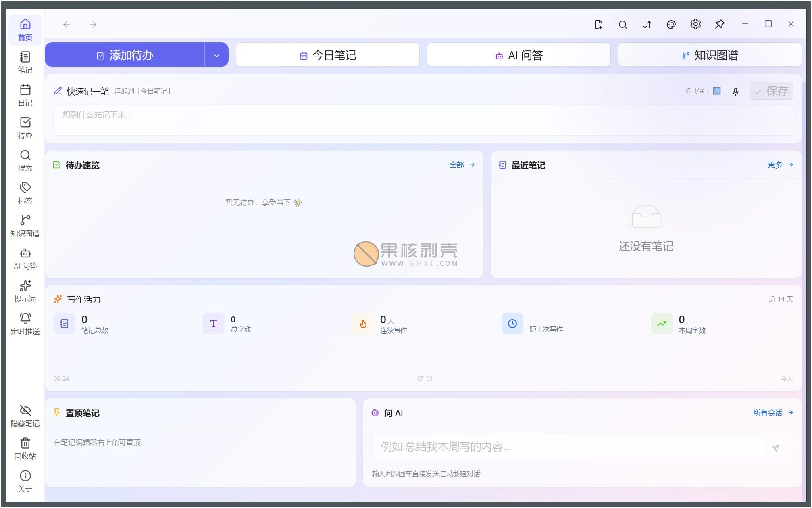Click the 写作活力 section title
812x508 pixels.
coord(83,299)
